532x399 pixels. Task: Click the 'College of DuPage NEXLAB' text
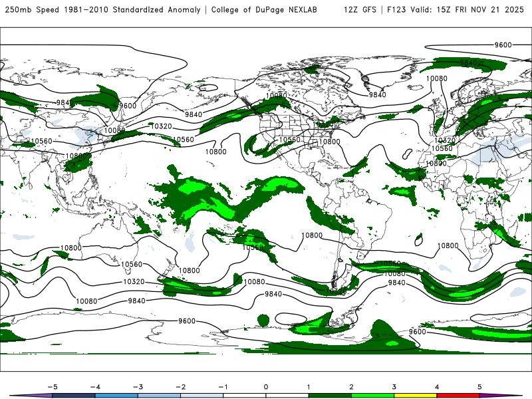pos(264,10)
